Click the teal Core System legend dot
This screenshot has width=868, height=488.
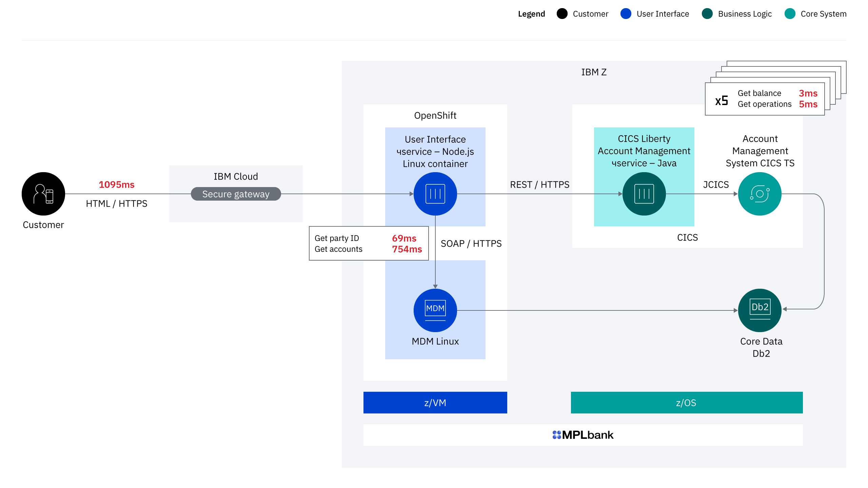pos(790,14)
